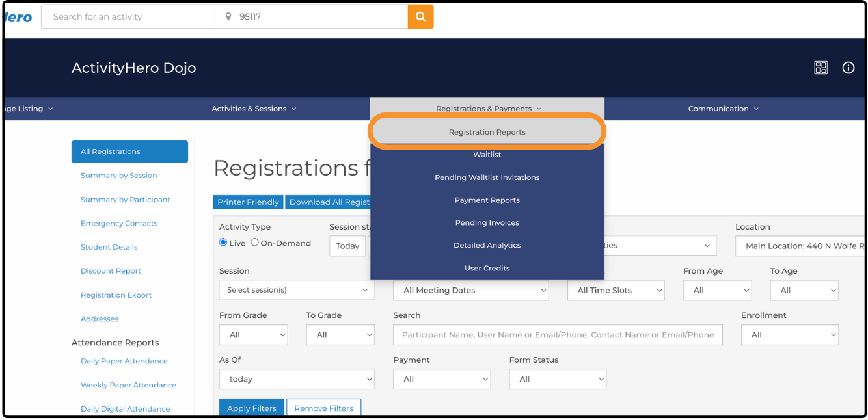Select the On-Demand activity type radio
The width and height of the screenshot is (868, 420).
pos(254,243)
